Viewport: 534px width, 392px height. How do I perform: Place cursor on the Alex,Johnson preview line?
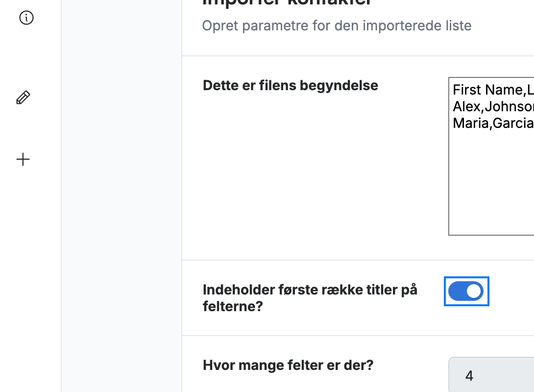[x=493, y=107]
